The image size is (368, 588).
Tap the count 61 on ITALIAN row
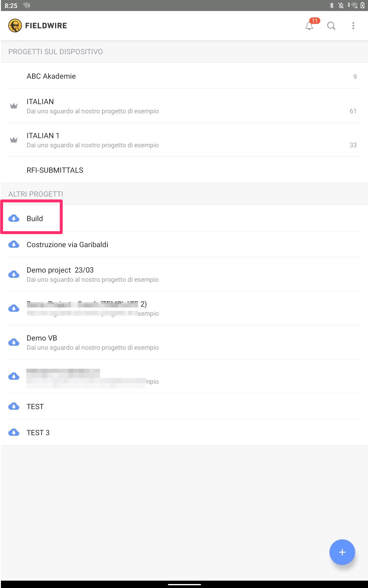click(x=353, y=111)
